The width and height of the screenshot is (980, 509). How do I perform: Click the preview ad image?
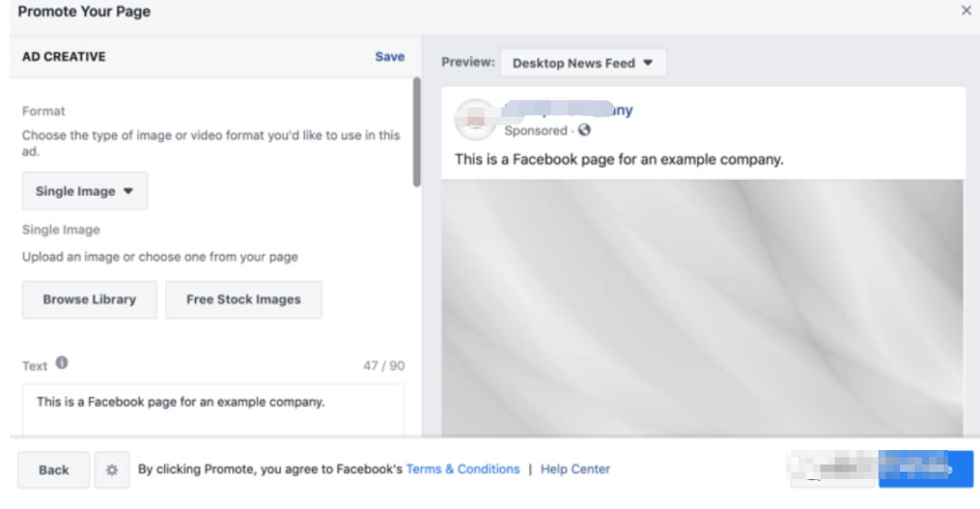tap(701, 308)
